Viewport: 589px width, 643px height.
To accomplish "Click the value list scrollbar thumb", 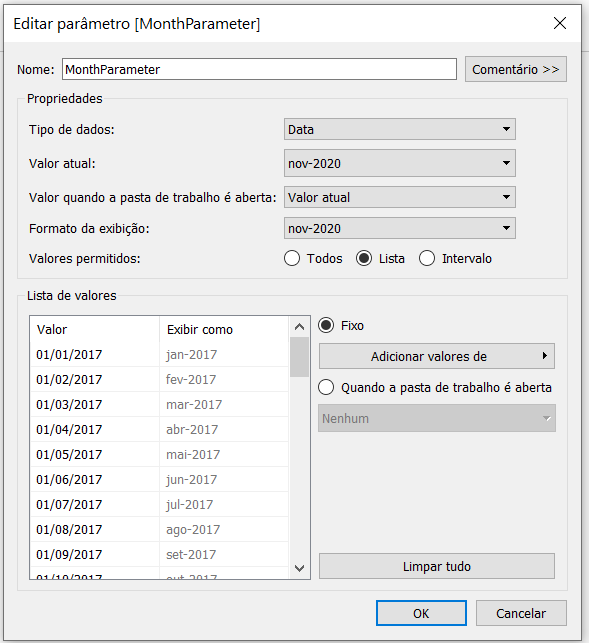I will click(299, 357).
